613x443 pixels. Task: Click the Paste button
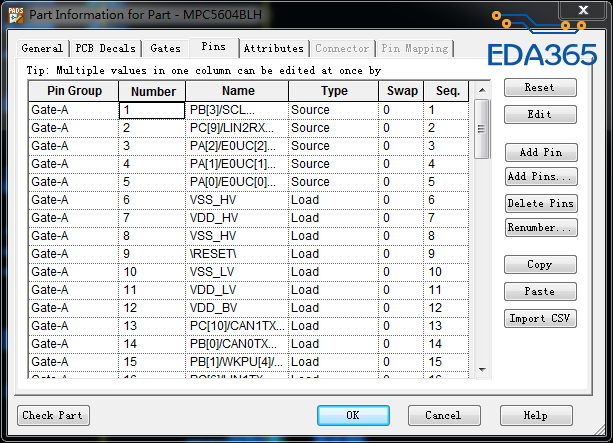[x=540, y=292]
